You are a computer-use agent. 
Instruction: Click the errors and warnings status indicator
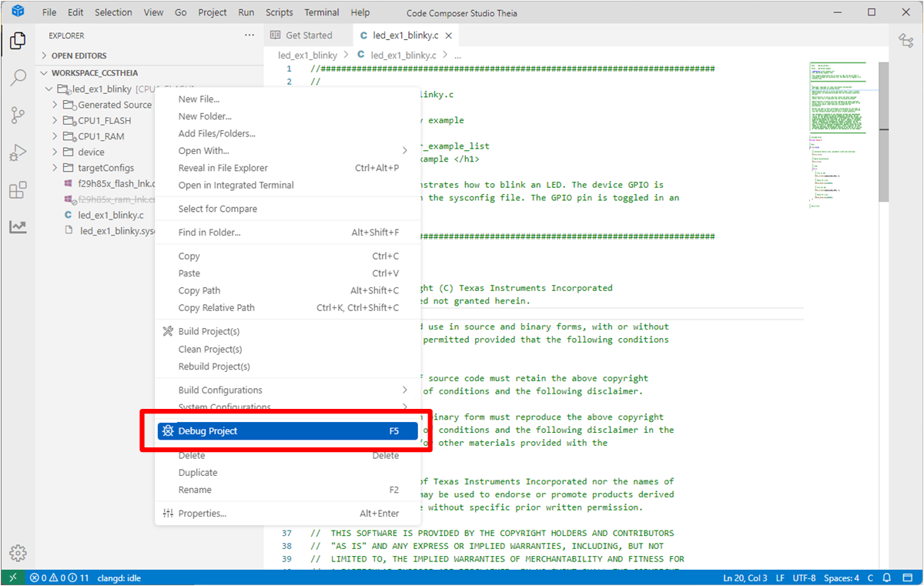59,578
